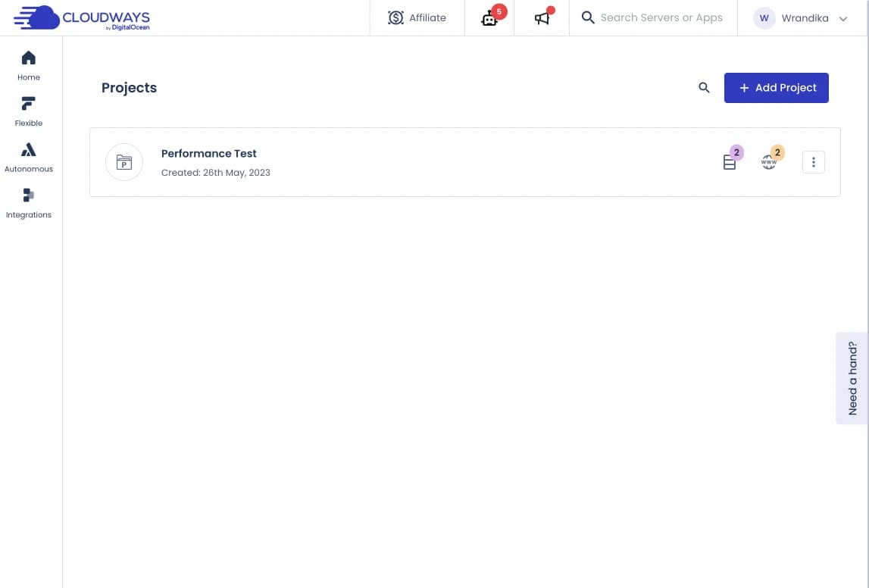Open the Need a hand? side tab
Image resolution: width=869 pixels, height=588 pixels.
tap(852, 378)
